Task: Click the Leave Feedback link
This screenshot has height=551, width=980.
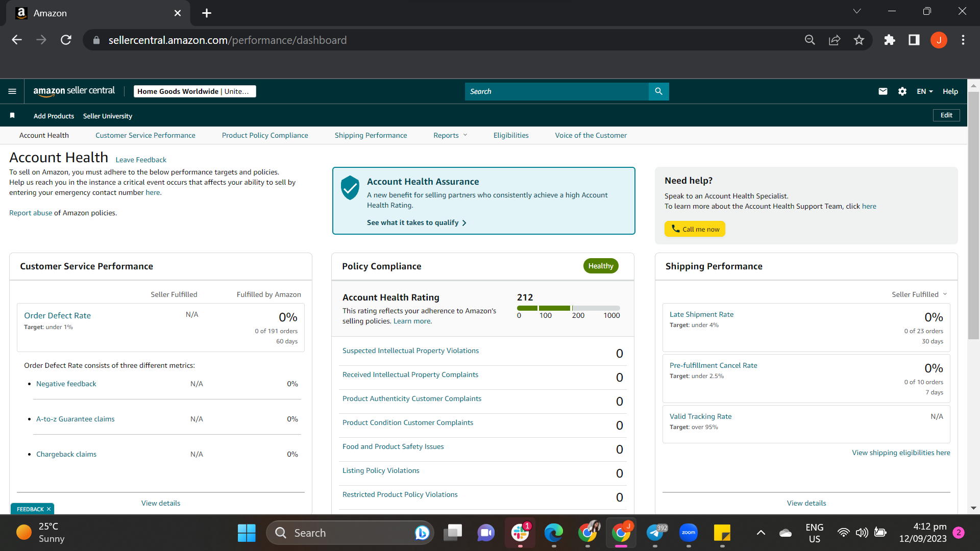Action: pos(141,160)
